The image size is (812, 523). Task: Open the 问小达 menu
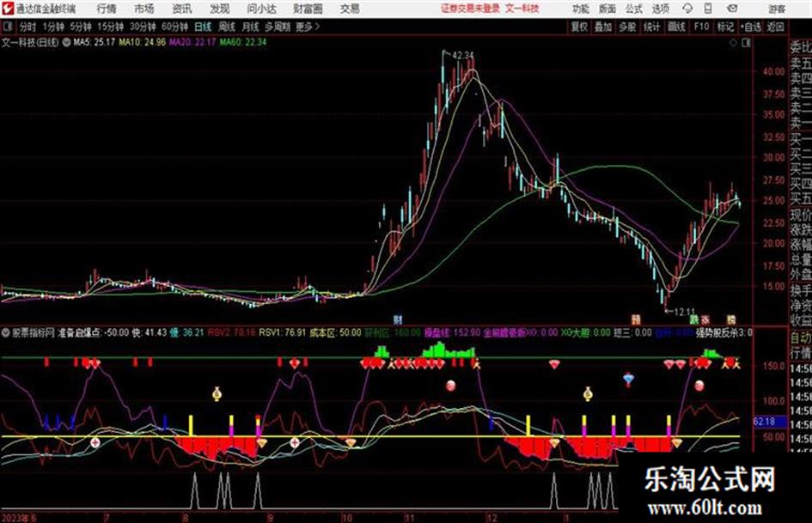(261, 9)
